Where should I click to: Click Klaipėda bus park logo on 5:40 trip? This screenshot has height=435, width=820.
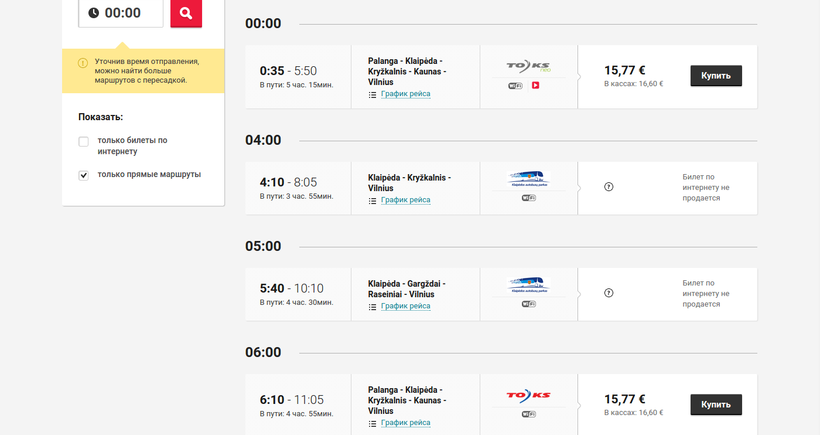tap(529, 284)
